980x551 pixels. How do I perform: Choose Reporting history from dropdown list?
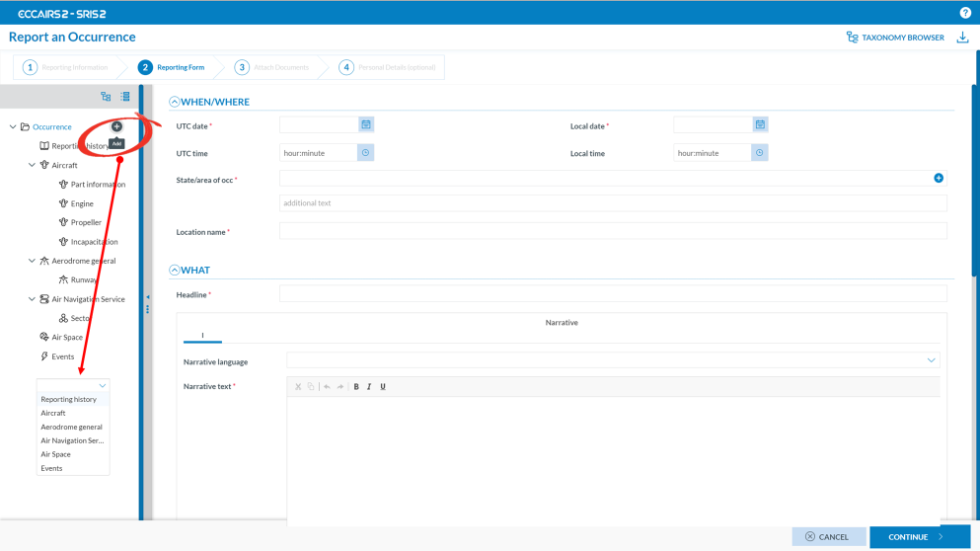coord(72,399)
